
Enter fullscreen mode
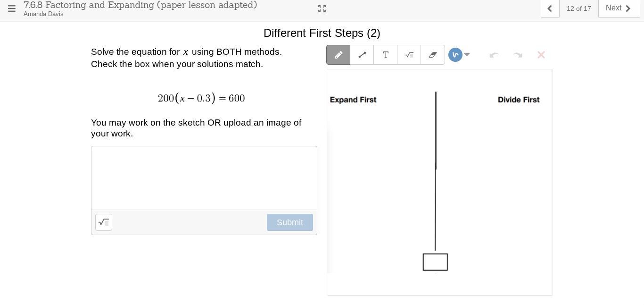click(x=322, y=8)
